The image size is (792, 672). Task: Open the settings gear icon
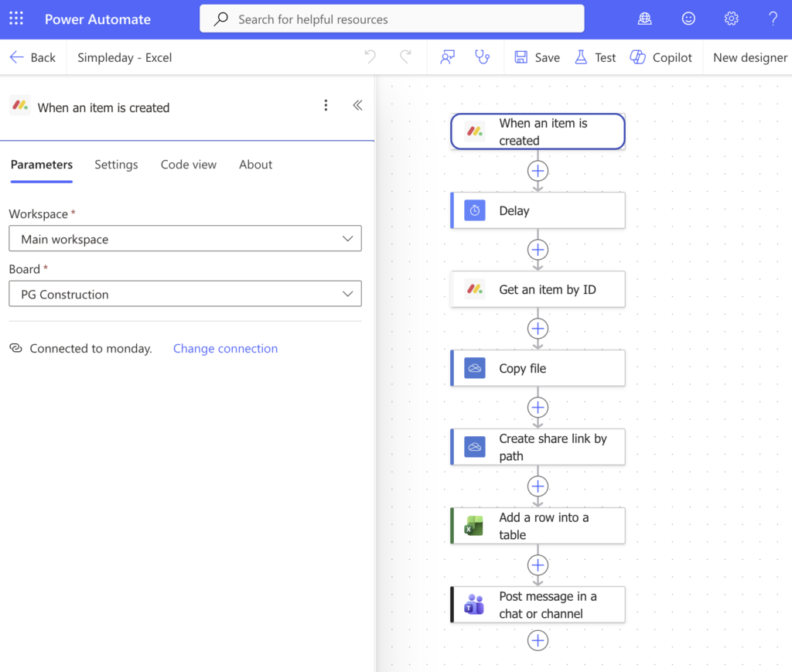(731, 19)
